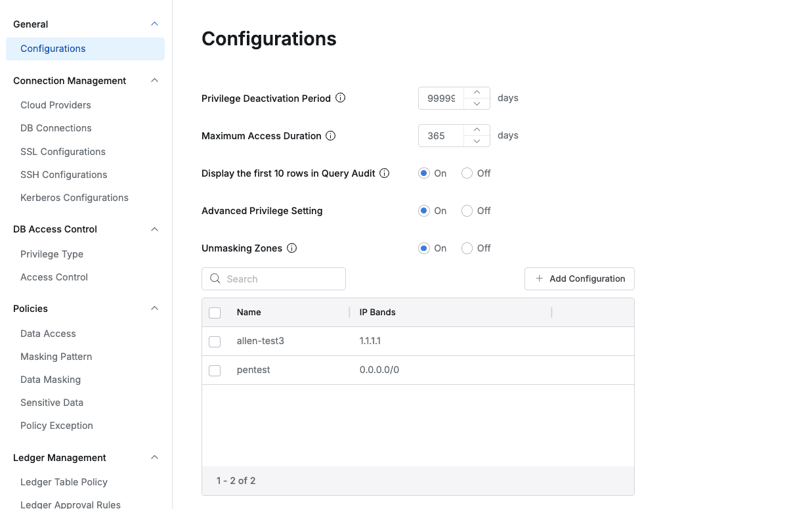
Task: Collapse the Connection Management section
Action: [155, 81]
